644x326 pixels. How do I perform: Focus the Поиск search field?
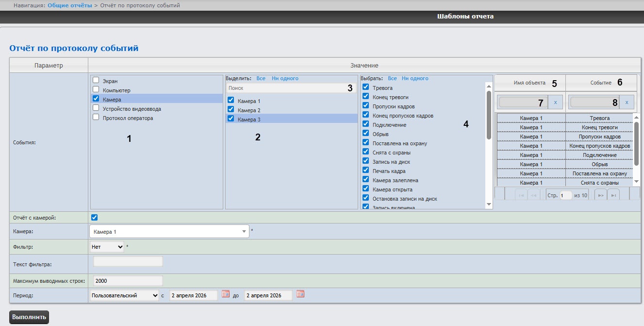(x=291, y=88)
